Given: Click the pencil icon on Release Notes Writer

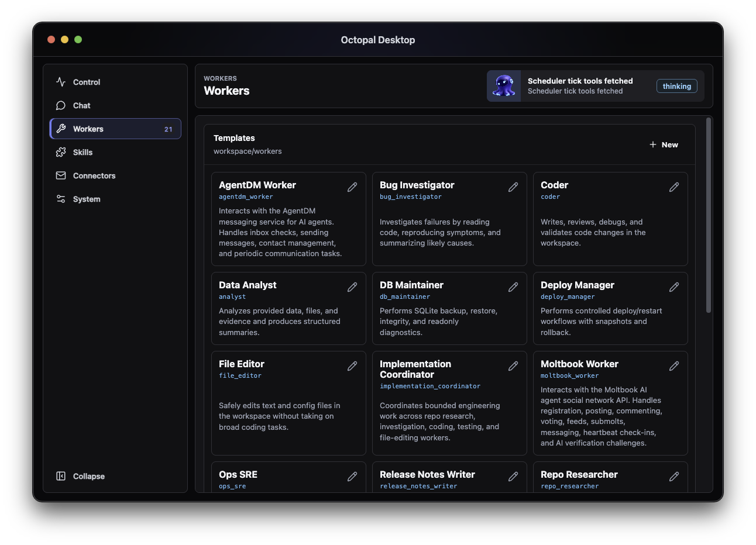Looking at the screenshot, I should click(513, 477).
